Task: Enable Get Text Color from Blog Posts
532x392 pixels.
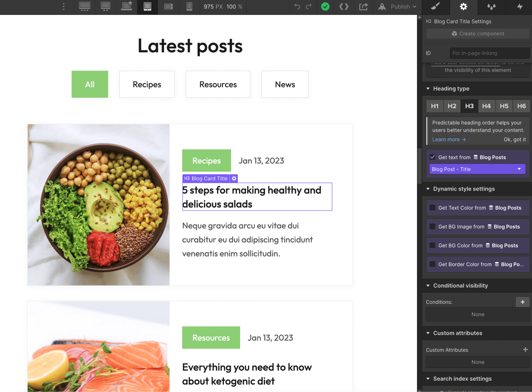Action: tap(433, 208)
